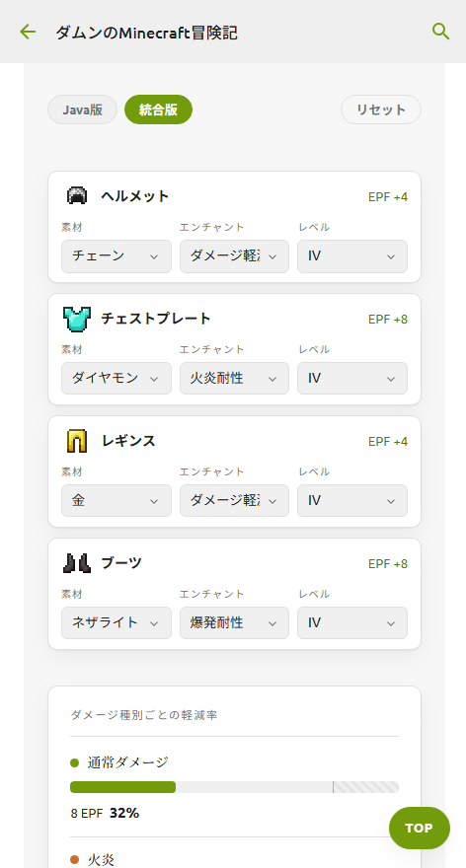The height and width of the screenshot is (868, 466).
Task: Click the TOP button
Action: pos(420,829)
